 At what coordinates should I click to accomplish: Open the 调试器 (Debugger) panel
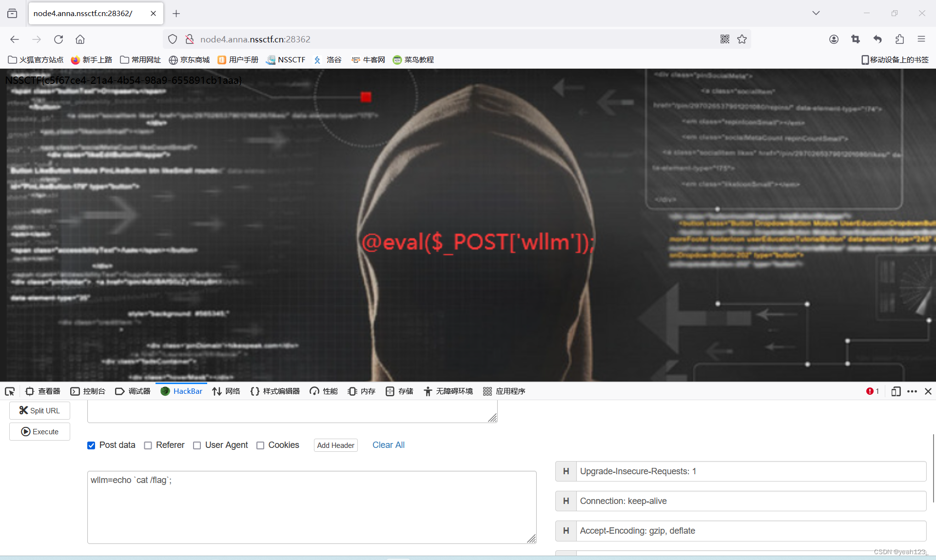pos(133,391)
